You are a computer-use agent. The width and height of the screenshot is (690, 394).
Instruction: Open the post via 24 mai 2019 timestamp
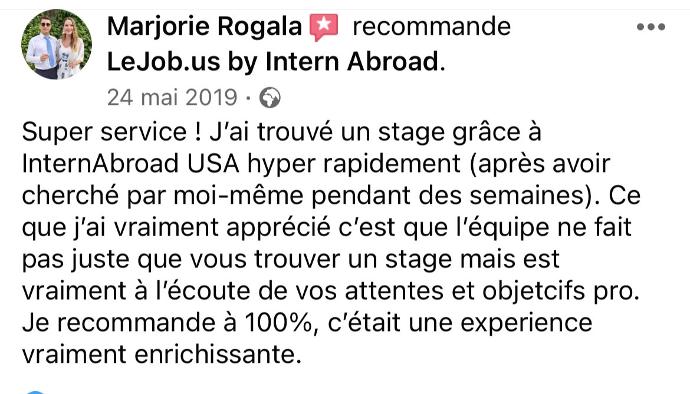[172, 97]
